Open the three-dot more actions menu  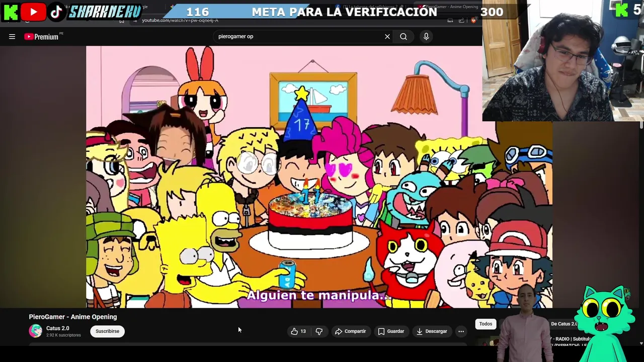461,331
